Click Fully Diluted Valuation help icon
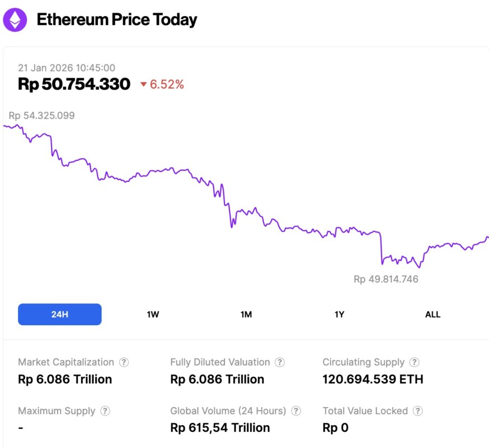 point(280,362)
